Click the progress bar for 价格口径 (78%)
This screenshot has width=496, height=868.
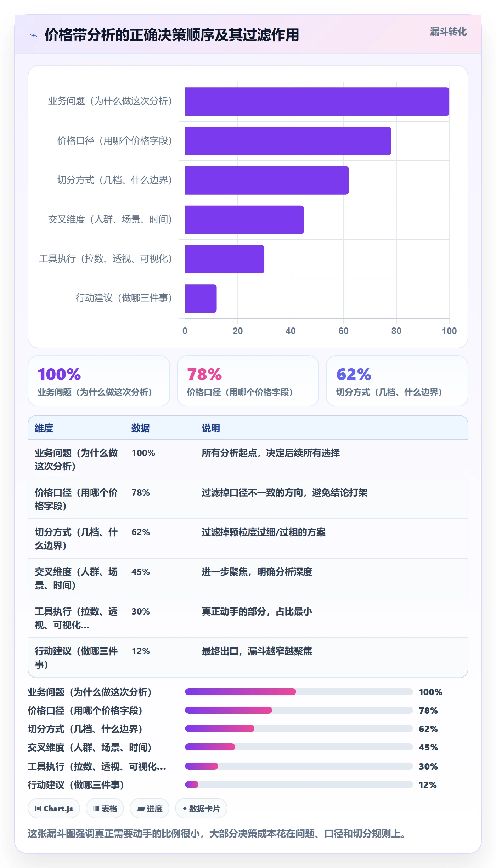click(299, 710)
